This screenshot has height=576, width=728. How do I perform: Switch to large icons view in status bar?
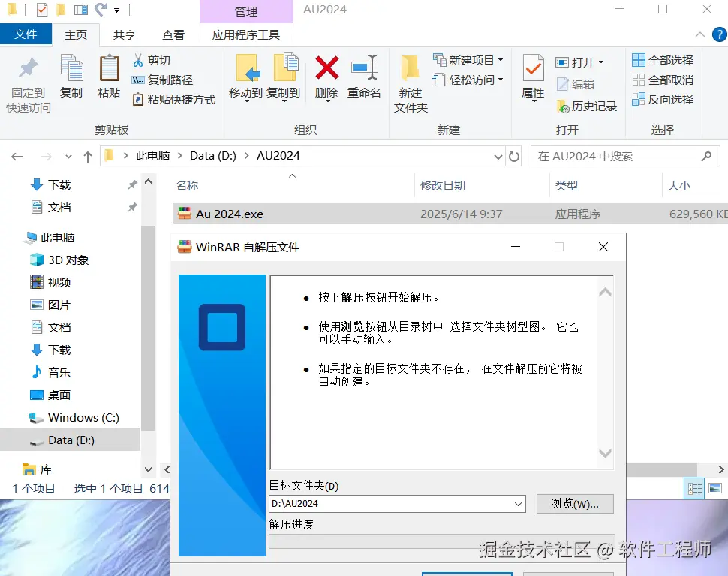715,489
